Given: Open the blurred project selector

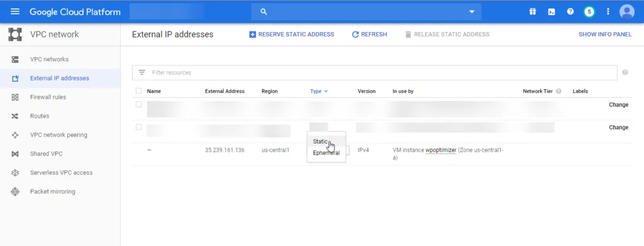Looking at the screenshot, I should click(166, 11).
